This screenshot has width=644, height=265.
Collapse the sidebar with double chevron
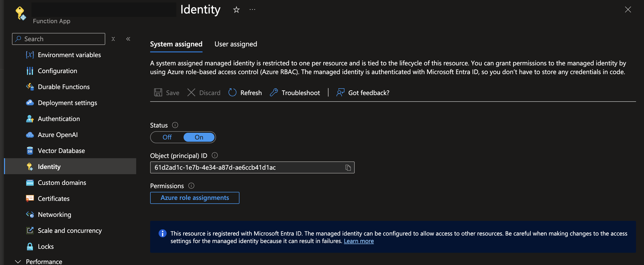[x=128, y=39]
